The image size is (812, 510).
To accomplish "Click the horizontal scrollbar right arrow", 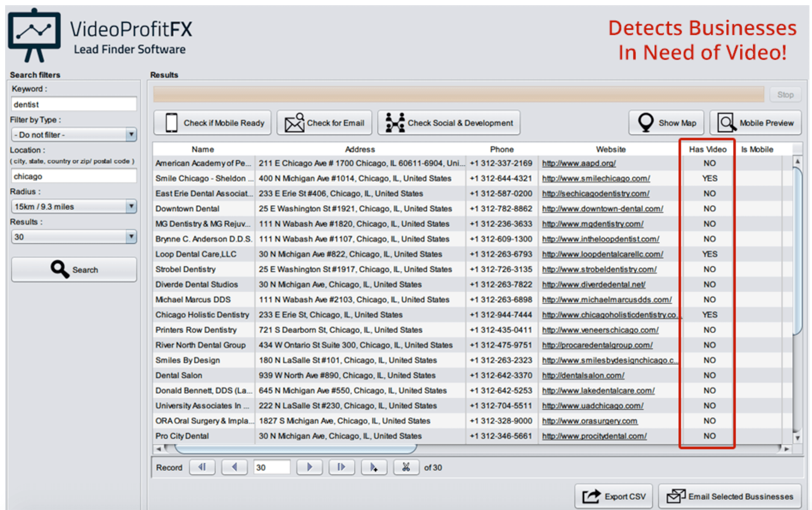I will tap(786, 449).
